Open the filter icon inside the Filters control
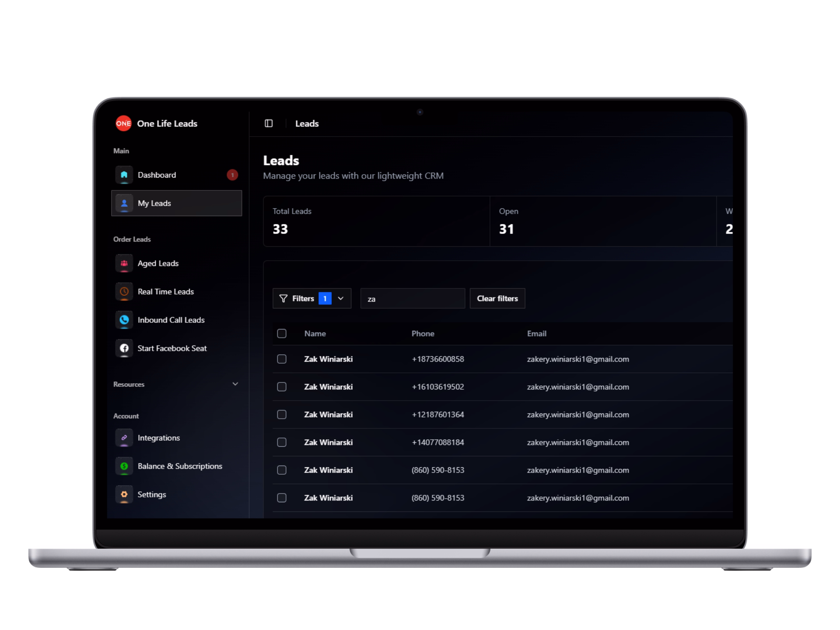Image resolution: width=840 pixels, height=630 pixels. coord(283,298)
